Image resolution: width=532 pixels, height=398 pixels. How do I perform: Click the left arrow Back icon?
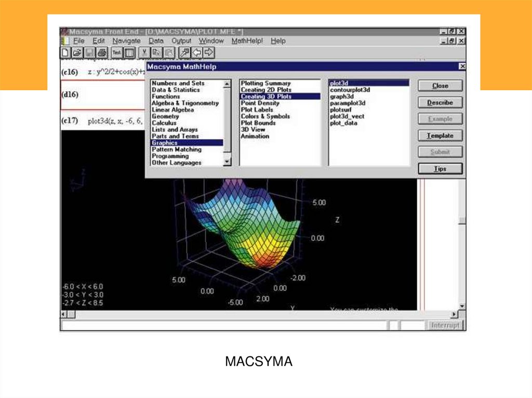point(197,52)
